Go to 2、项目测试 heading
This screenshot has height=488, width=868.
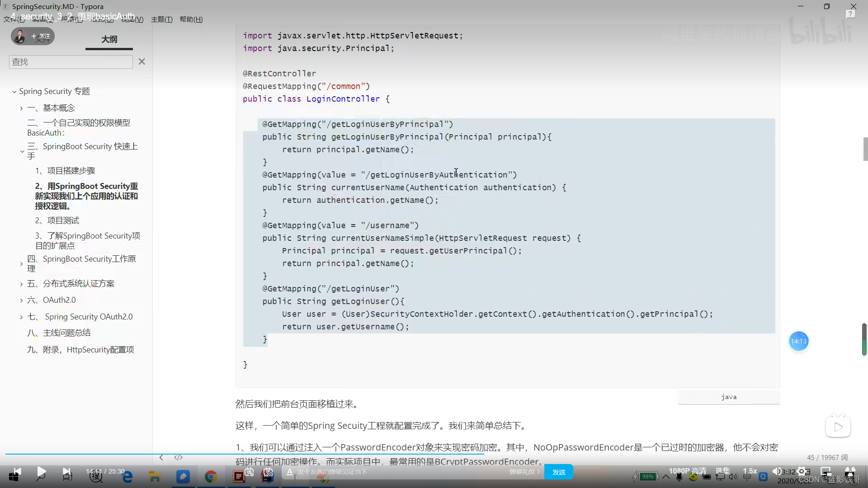(x=57, y=221)
